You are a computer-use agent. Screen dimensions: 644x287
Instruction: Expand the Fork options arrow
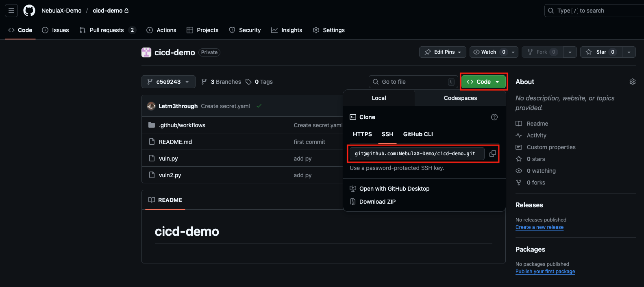[570, 52]
